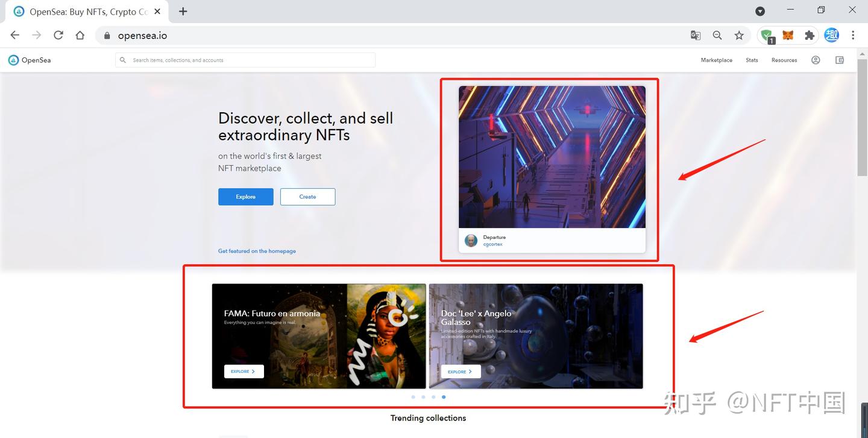
Task: Click the site info lock icon in address bar
Action: (107, 36)
